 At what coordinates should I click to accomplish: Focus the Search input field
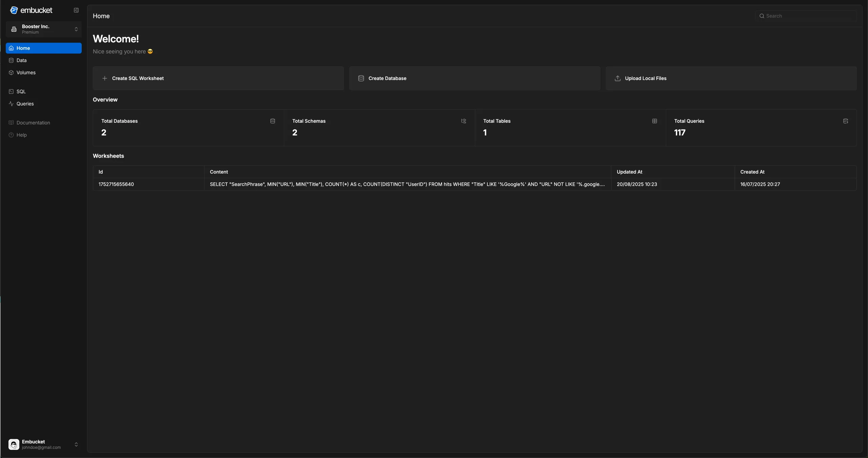[806, 16]
